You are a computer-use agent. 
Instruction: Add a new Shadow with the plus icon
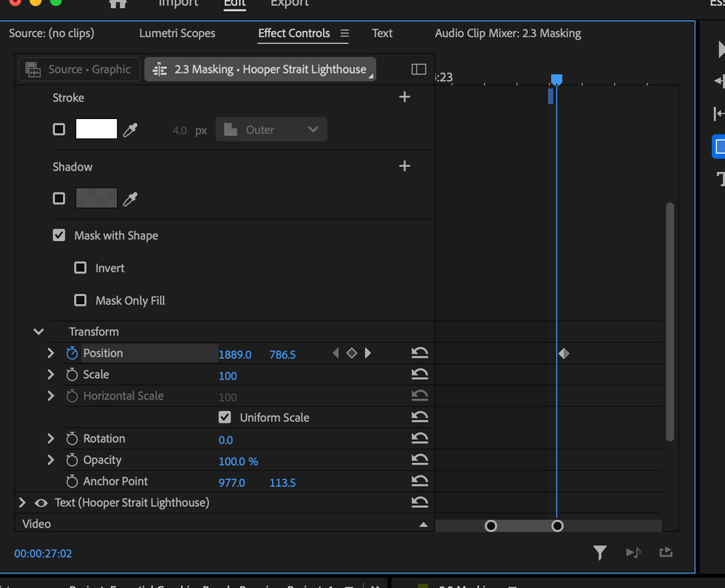click(x=404, y=166)
